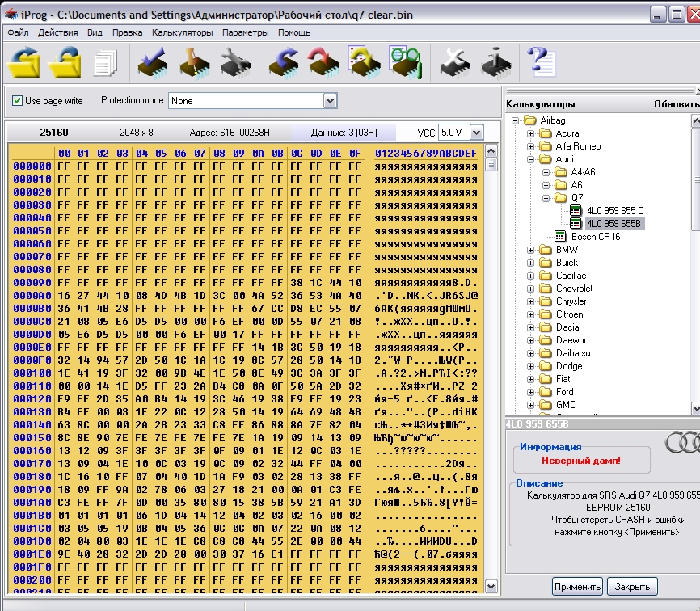
Task: Select the Fiat tree item
Action: click(x=563, y=379)
